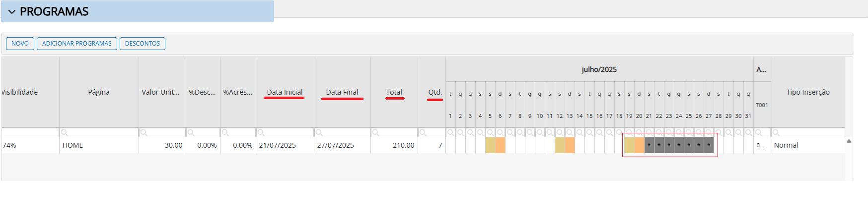Click search icon in Página filter
Screen dimensions: 868x223
click(65, 133)
